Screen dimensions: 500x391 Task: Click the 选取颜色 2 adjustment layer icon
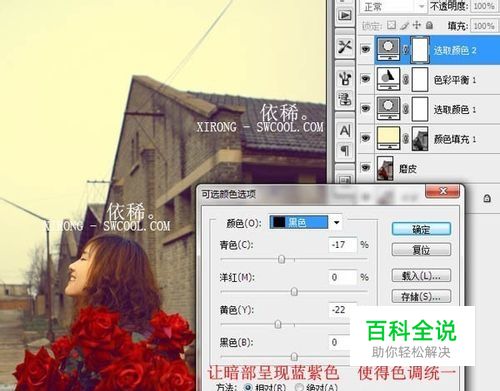[388, 49]
